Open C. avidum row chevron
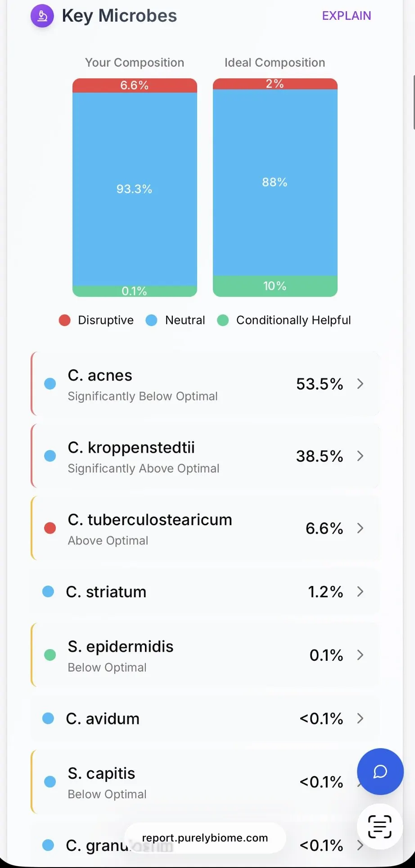 tap(360, 718)
